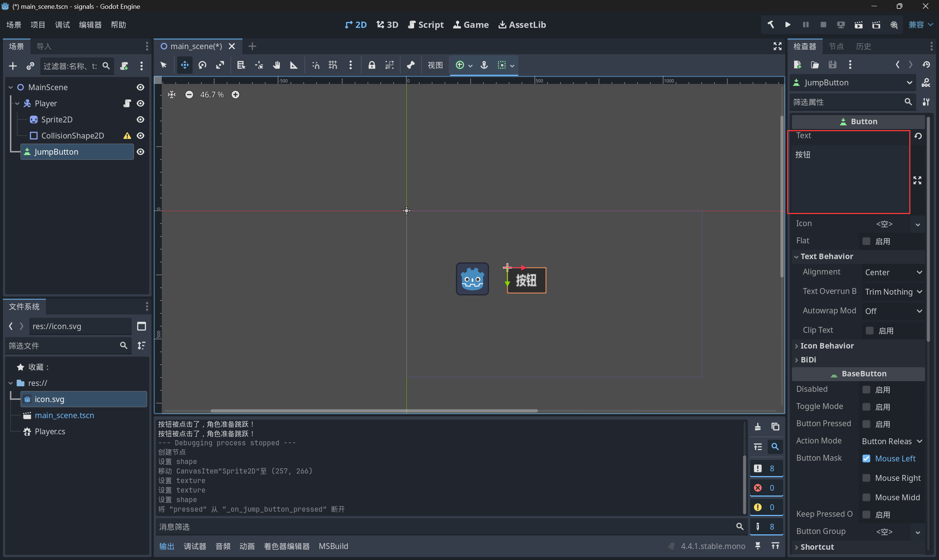
Task: Open the Player script icon
Action: click(x=127, y=103)
